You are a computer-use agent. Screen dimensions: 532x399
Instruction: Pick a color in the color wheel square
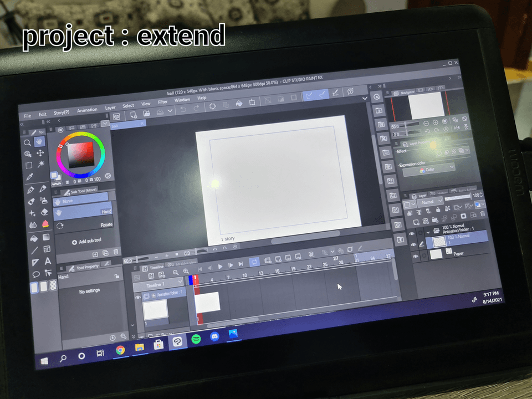[81, 155]
